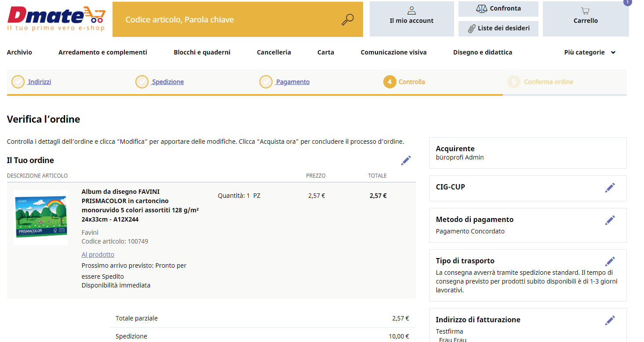Expand the Più categorie dropdown
The width and height of the screenshot is (644, 342).
click(x=589, y=52)
